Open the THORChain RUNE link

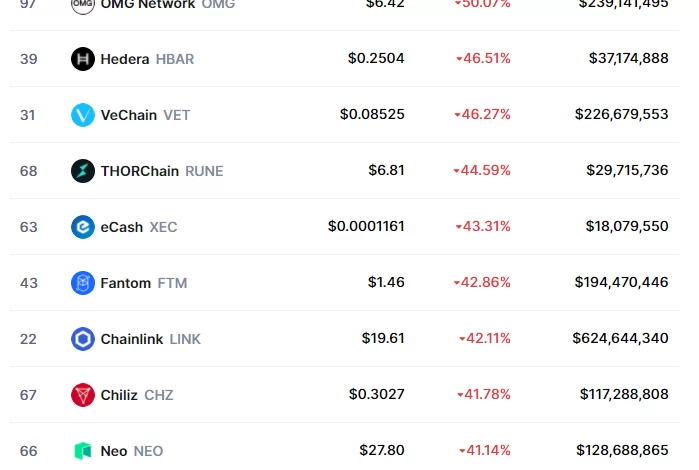click(x=161, y=171)
